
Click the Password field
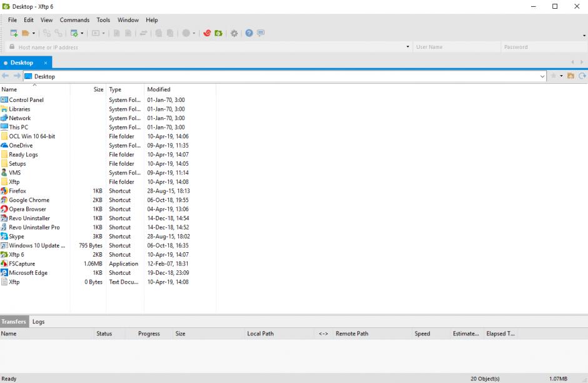coord(544,47)
